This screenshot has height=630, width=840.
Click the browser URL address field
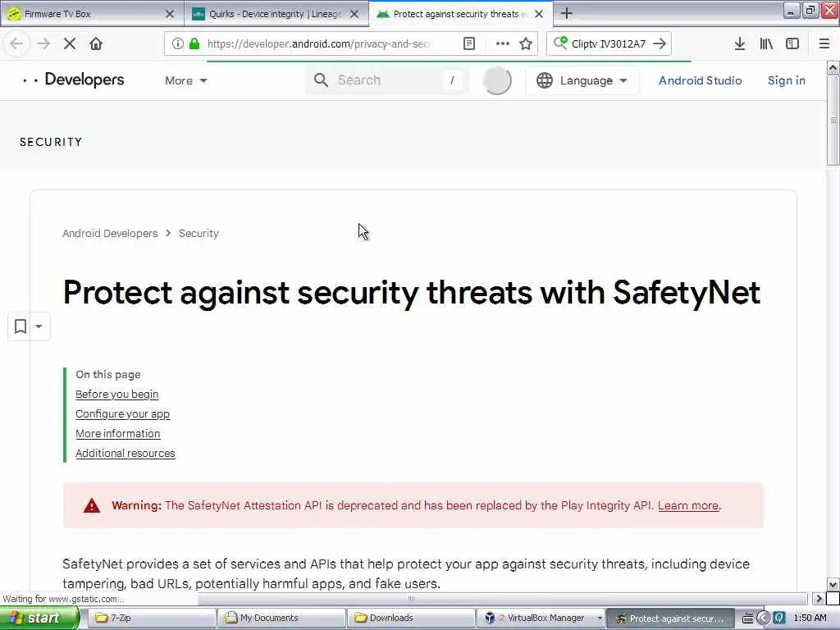point(317,43)
